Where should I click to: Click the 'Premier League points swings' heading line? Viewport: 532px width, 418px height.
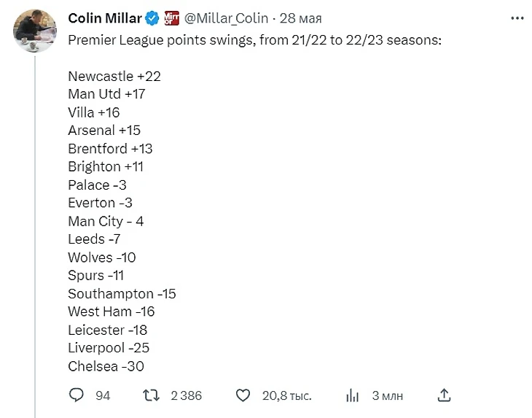pos(254,39)
